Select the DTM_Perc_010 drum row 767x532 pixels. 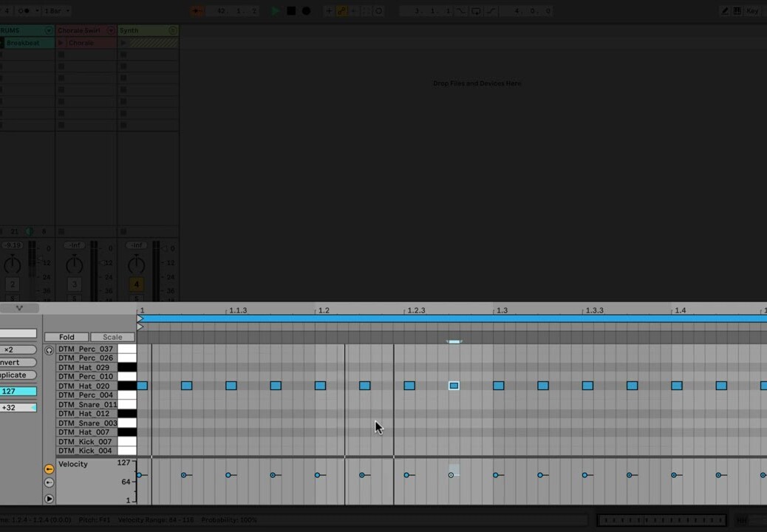click(x=86, y=377)
